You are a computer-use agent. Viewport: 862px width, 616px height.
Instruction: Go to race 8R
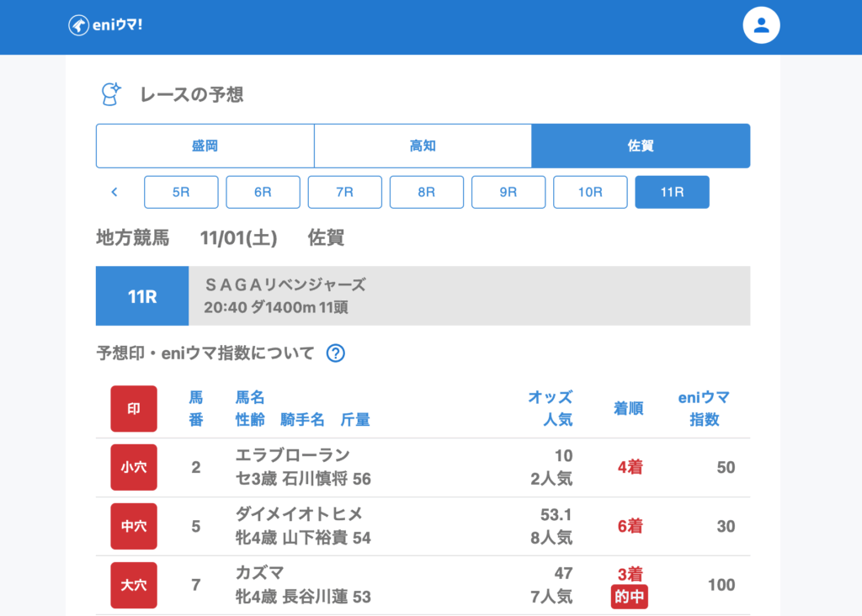tap(426, 192)
